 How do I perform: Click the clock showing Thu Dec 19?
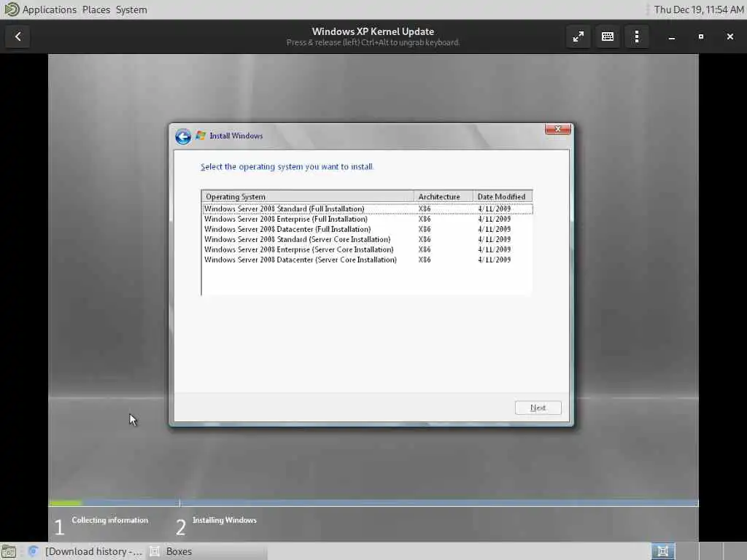[698, 9]
